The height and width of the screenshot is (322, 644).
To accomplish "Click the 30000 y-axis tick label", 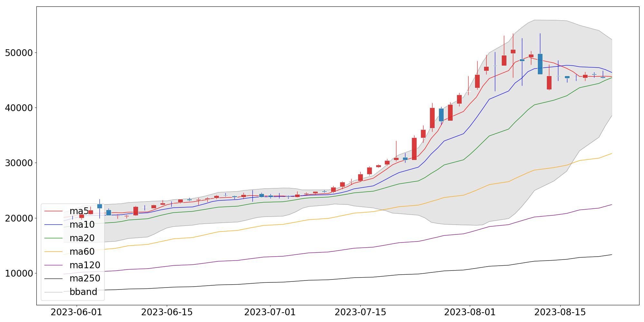I will (x=19, y=163).
